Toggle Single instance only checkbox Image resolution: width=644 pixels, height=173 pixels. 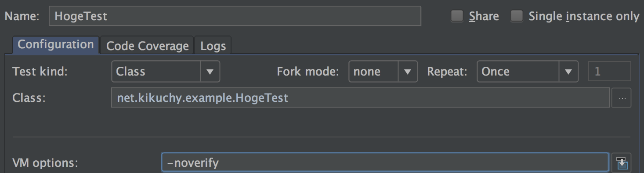tap(517, 16)
